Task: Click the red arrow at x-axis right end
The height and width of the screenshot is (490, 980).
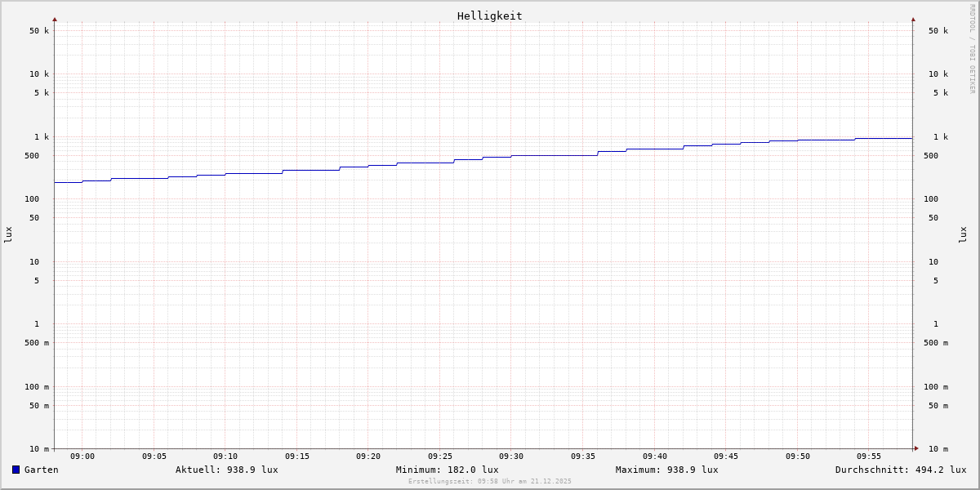Action: click(916, 448)
